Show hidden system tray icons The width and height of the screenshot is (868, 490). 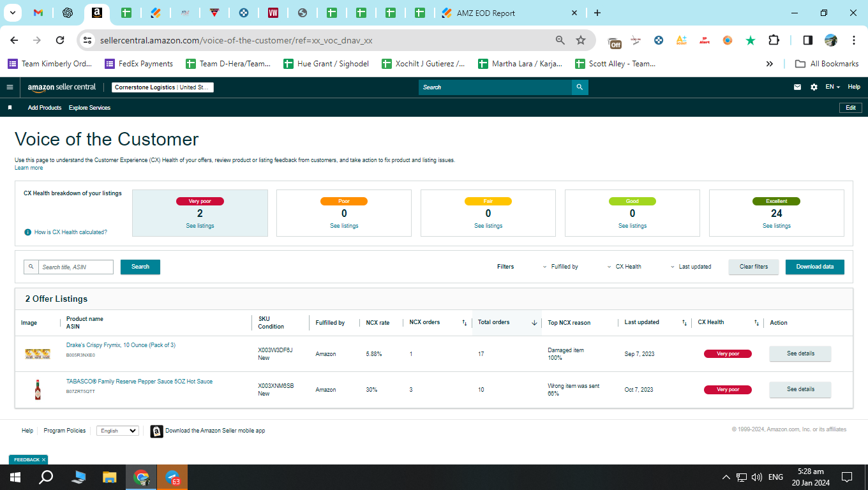726,477
